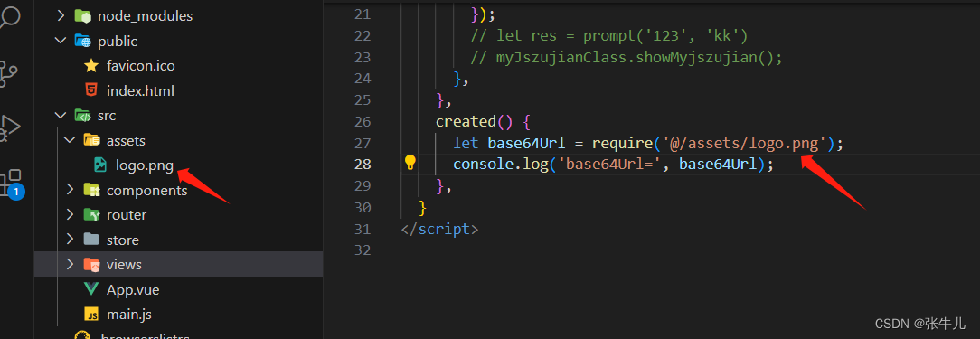Screen dimensions: 980x339
Task: Click line number 32 in gutter
Action: [363, 250]
